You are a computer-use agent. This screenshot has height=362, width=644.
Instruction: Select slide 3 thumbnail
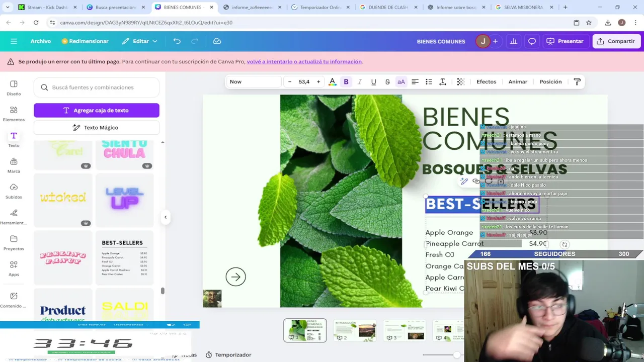405,330
